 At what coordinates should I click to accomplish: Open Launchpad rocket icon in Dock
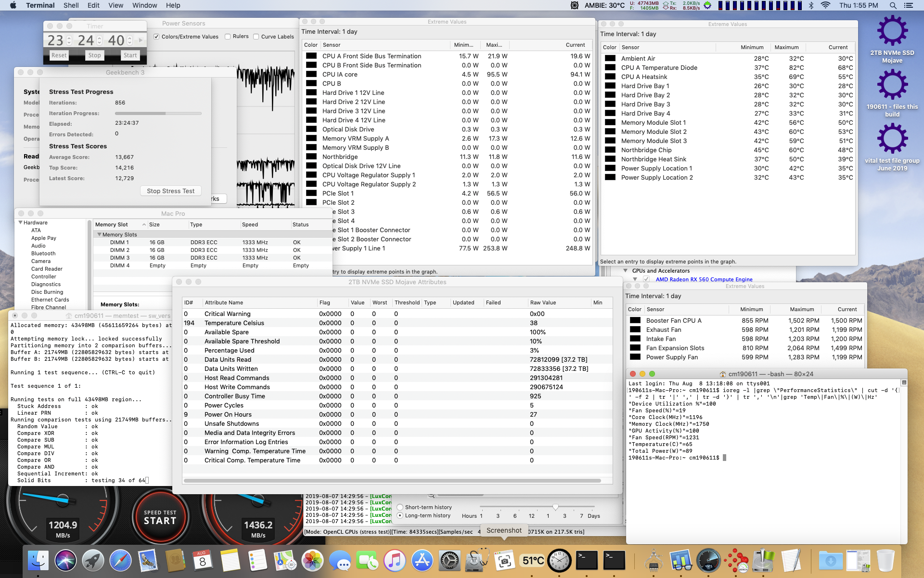click(93, 561)
